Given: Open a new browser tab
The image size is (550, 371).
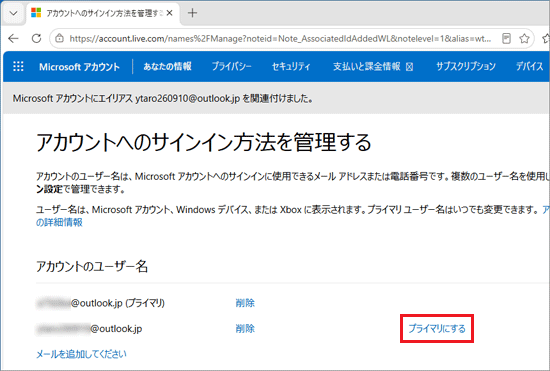Looking at the screenshot, I should pos(192,13).
